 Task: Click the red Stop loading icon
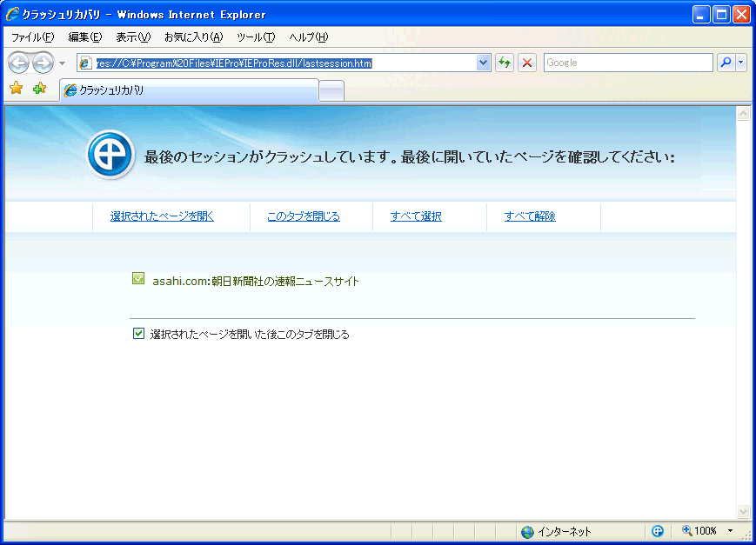coord(527,63)
